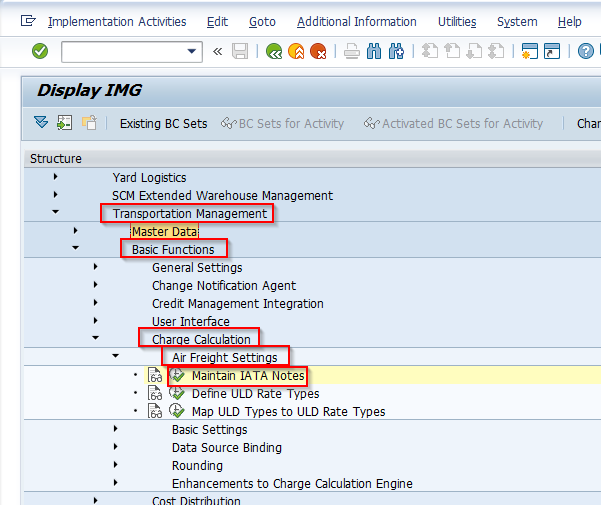Select the Yard Logistics tree item
Viewport: 601px width, 505px height.
click(149, 178)
